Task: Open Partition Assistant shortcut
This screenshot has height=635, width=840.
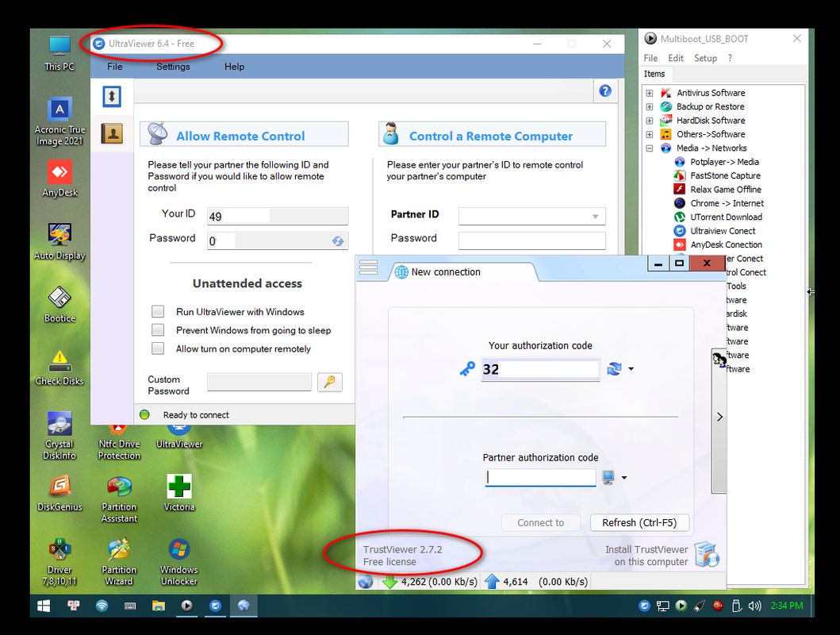Action: [119, 499]
